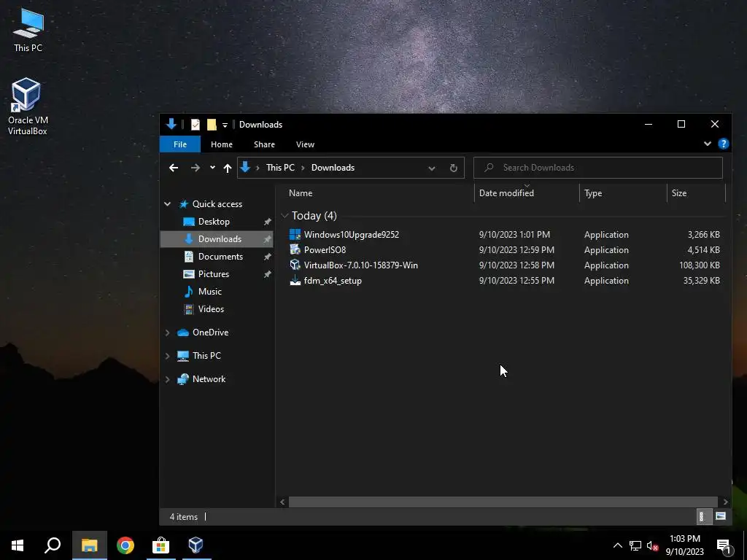The height and width of the screenshot is (560, 747).
Task: Click the PowerISO8 file icon
Action: click(x=295, y=249)
